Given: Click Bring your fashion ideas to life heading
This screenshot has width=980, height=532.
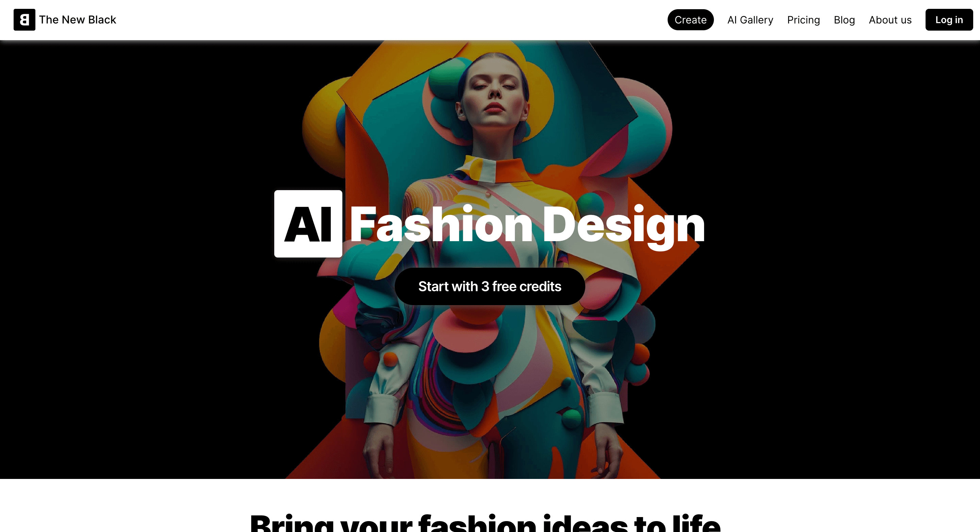Looking at the screenshot, I should tap(486, 523).
